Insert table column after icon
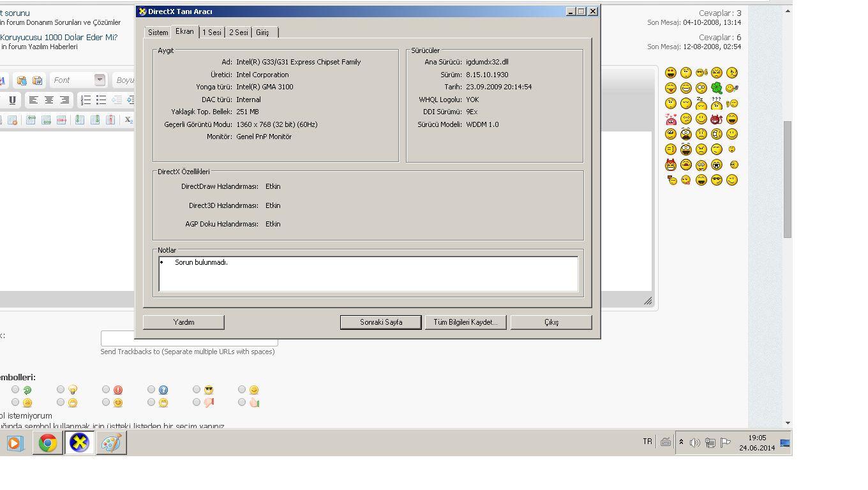Viewport: 868px width, 490px height. click(95, 119)
